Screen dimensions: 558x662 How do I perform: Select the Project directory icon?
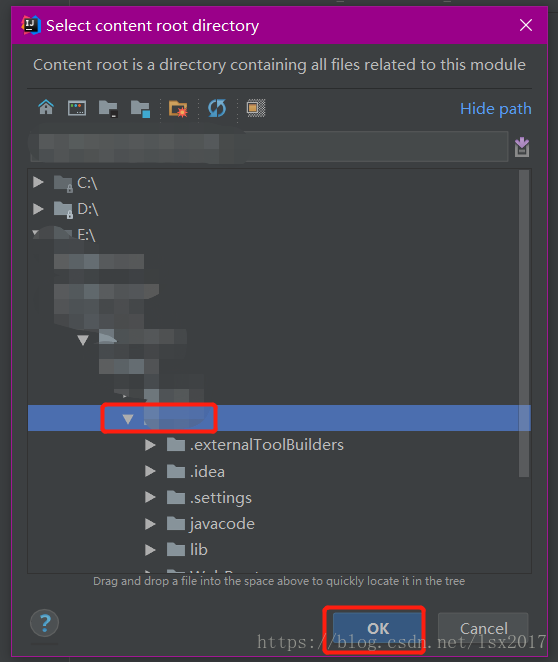(108, 109)
